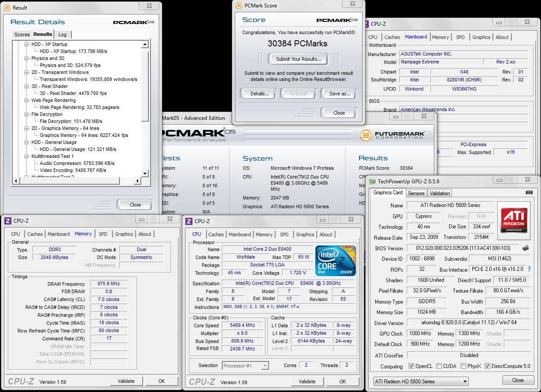Click the Core Speed field showing 5489.4 MHz
This screenshot has width=541, height=392.
(243, 325)
